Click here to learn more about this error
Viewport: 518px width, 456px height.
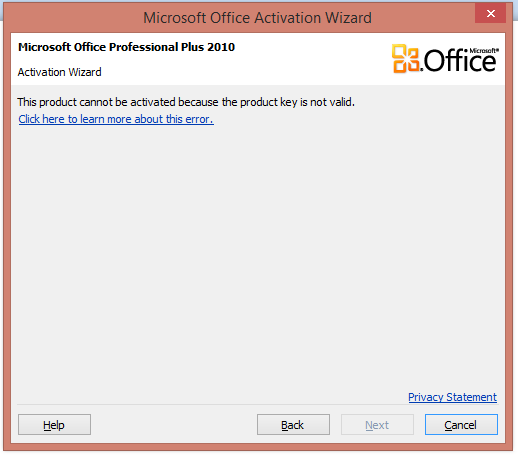(116, 119)
